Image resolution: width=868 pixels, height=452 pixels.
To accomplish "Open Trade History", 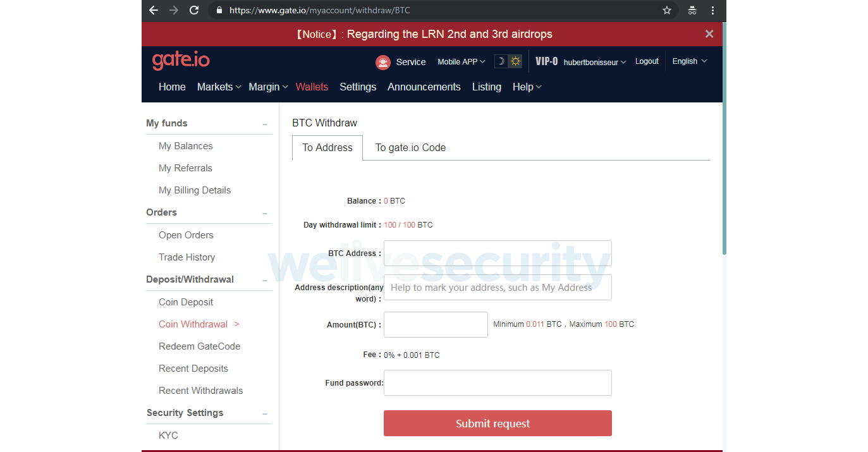I will point(186,257).
